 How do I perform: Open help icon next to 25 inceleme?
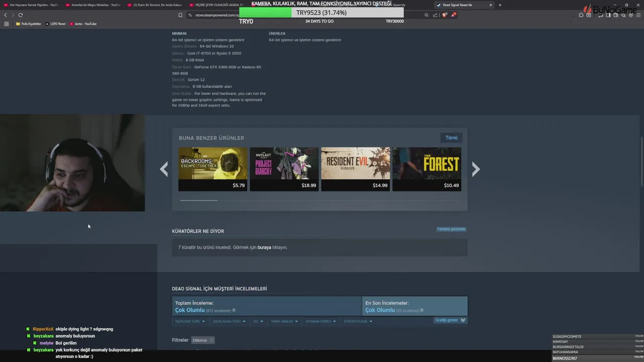point(422,311)
